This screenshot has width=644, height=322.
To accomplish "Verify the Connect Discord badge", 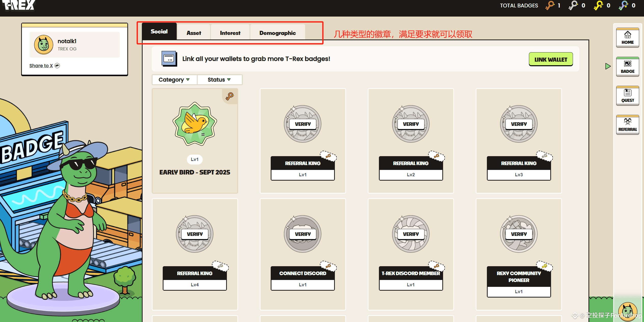I will pyautogui.click(x=303, y=234).
